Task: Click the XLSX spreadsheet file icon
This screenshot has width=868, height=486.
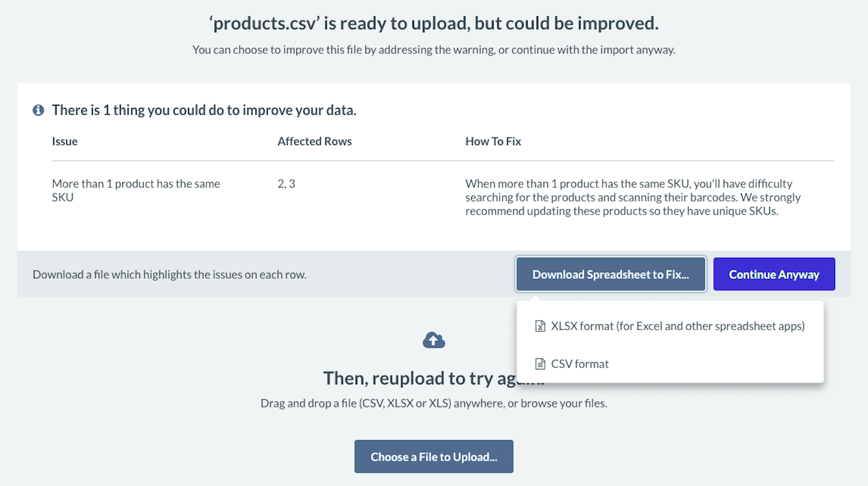Action: click(540, 326)
